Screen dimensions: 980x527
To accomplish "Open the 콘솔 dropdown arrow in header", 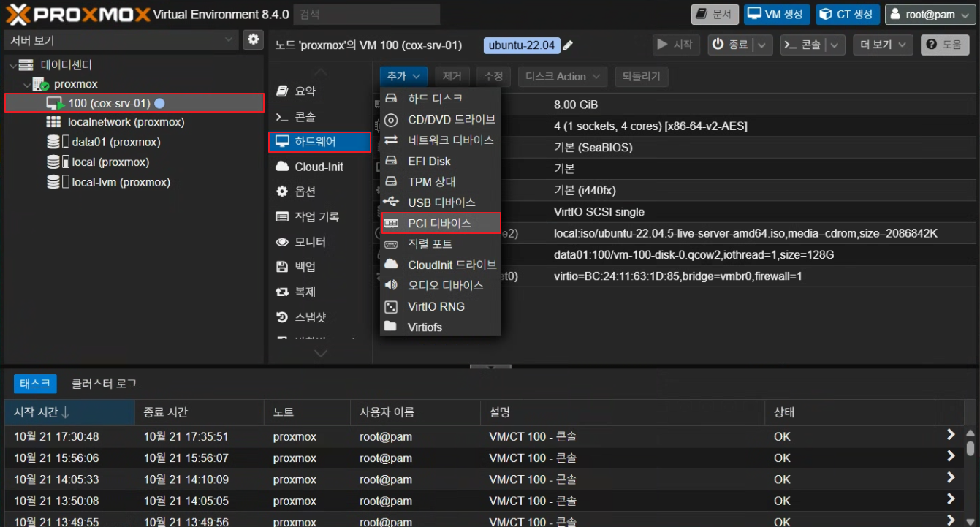I will (x=835, y=45).
